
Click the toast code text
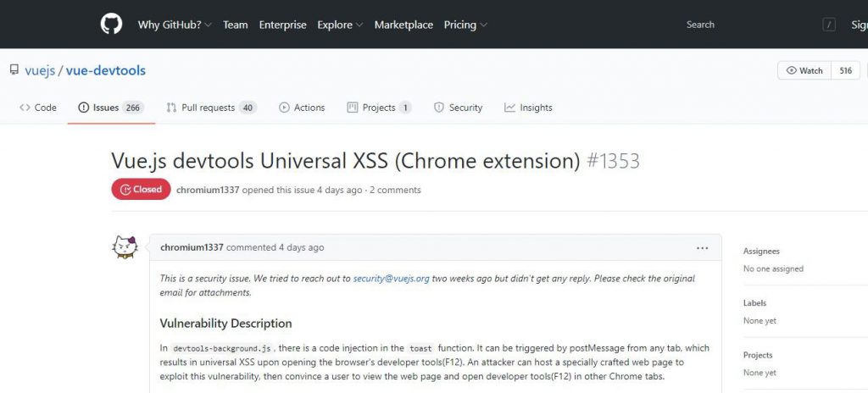tap(420, 349)
